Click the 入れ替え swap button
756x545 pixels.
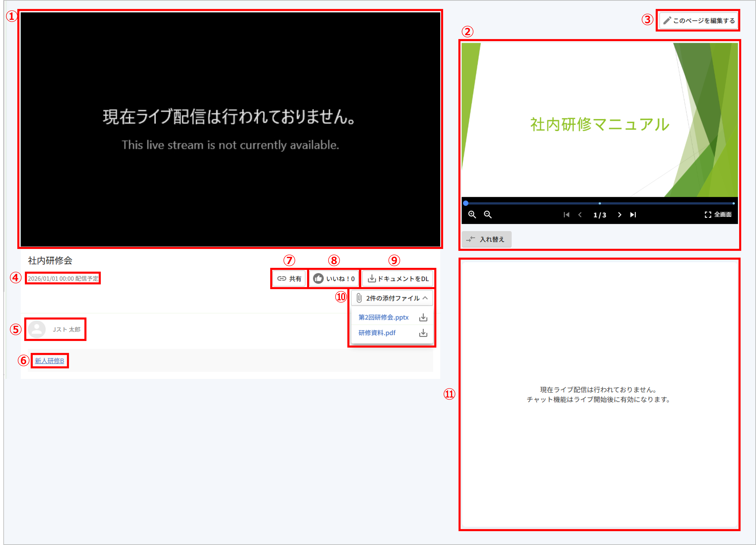click(x=486, y=239)
